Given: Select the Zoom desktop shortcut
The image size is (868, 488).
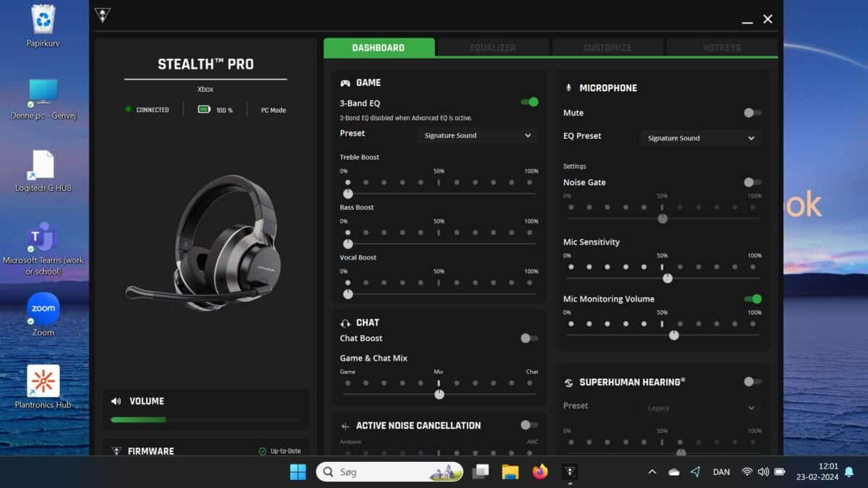Looking at the screenshot, I should [x=43, y=315].
